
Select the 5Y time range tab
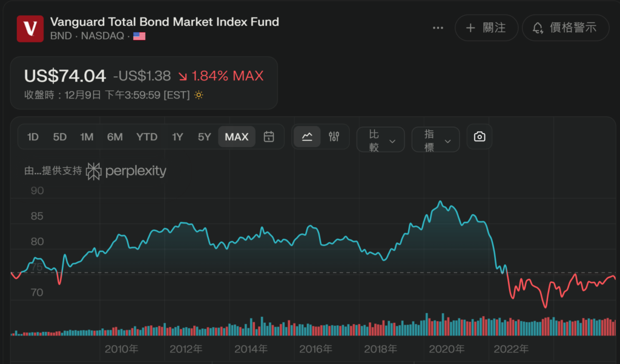pyautogui.click(x=204, y=137)
